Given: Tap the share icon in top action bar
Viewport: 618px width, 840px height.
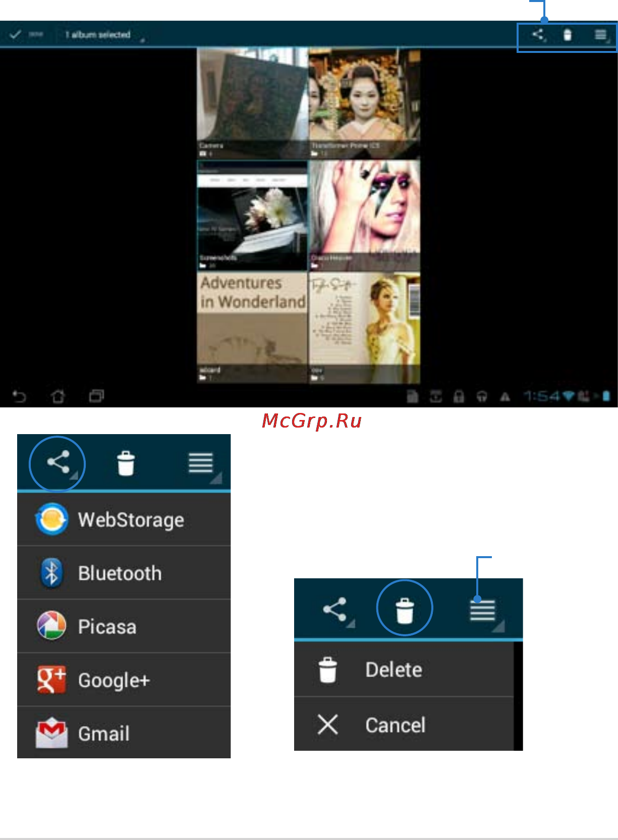Looking at the screenshot, I should pos(538,35).
